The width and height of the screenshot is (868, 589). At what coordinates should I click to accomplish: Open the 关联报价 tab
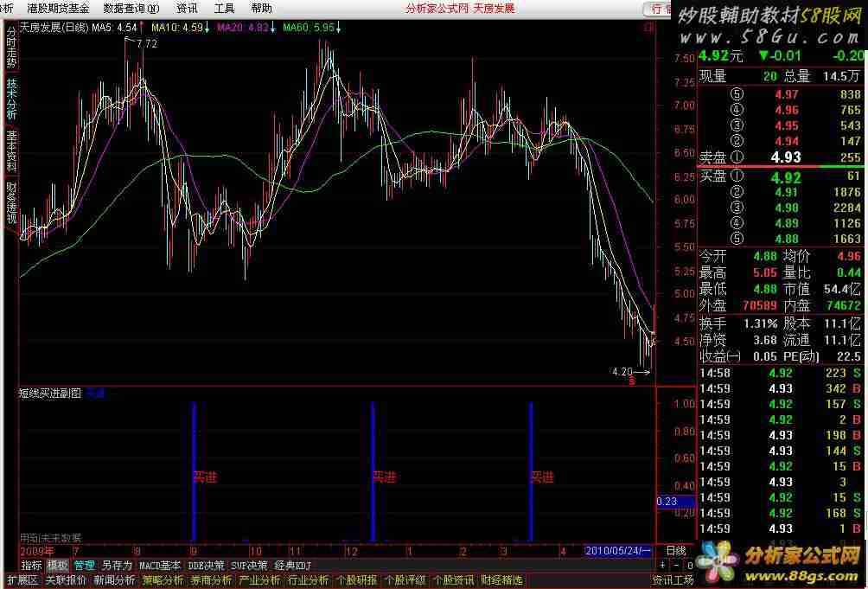pyautogui.click(x=66, y=580)
